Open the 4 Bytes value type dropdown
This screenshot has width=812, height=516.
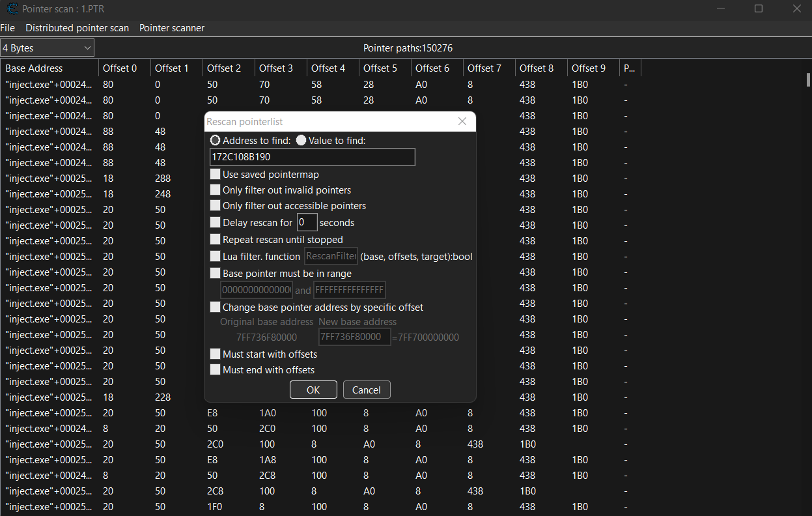pos(47,48)
